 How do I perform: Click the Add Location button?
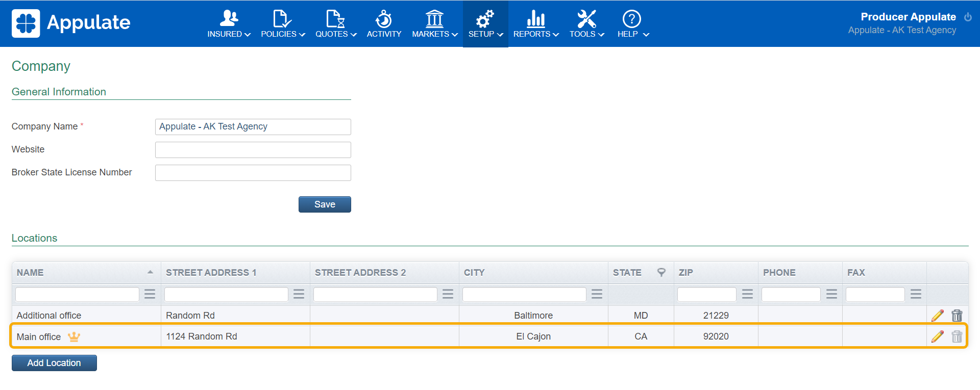[x=54, y=363]
